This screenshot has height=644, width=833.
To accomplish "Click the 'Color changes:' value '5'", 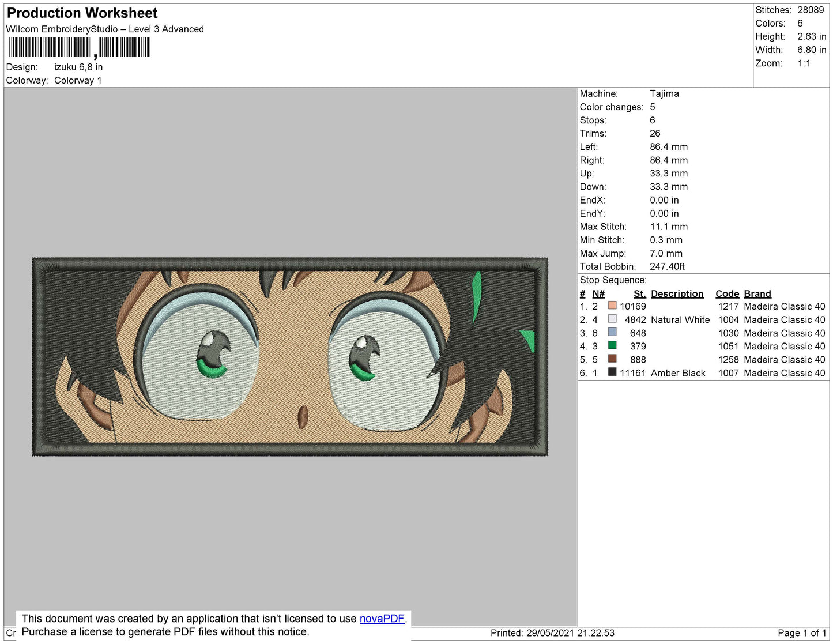I will (x=653, y=107).
